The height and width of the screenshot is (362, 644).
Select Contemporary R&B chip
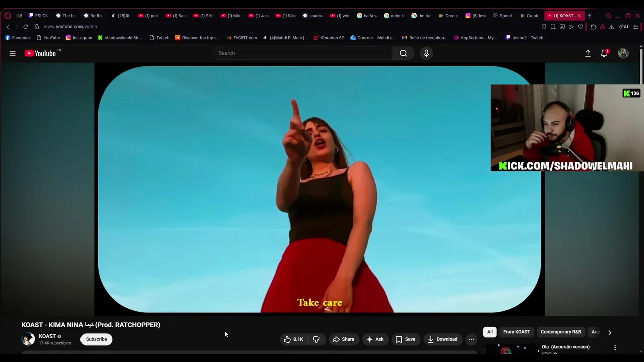[560, 332]
